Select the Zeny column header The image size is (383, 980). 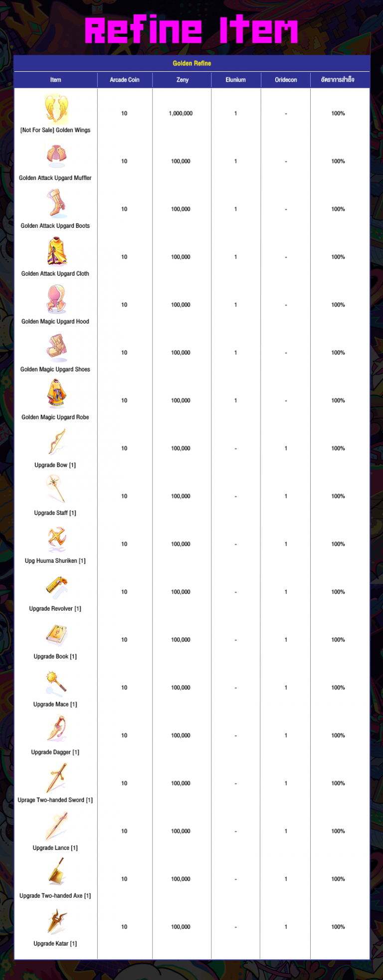click(x=182, y=80)
